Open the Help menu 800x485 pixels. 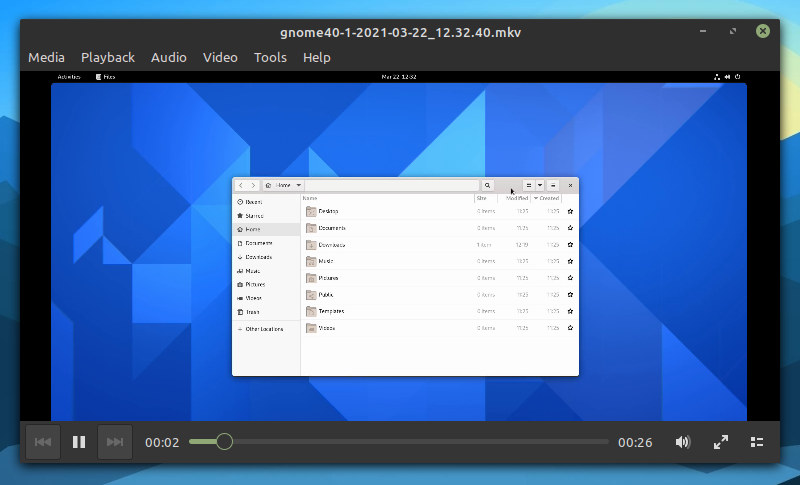coord(317,57)
